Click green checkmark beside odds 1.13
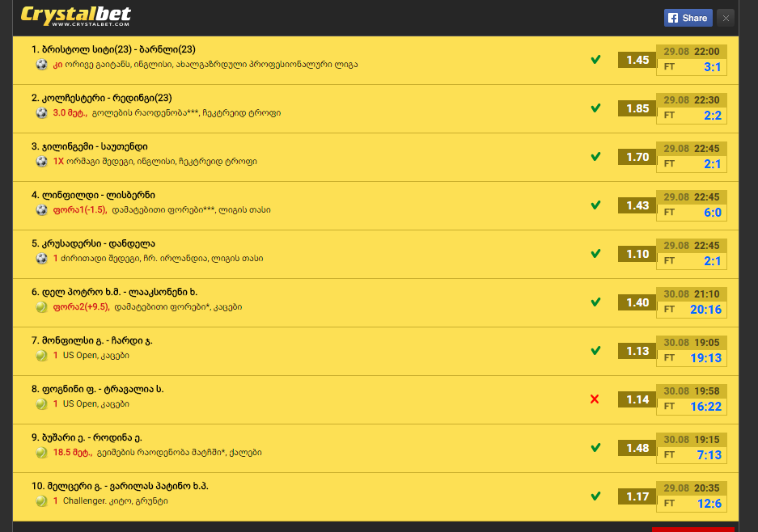Image resolution: width=758 pixels, height=532 pixels. coord(595,350)
